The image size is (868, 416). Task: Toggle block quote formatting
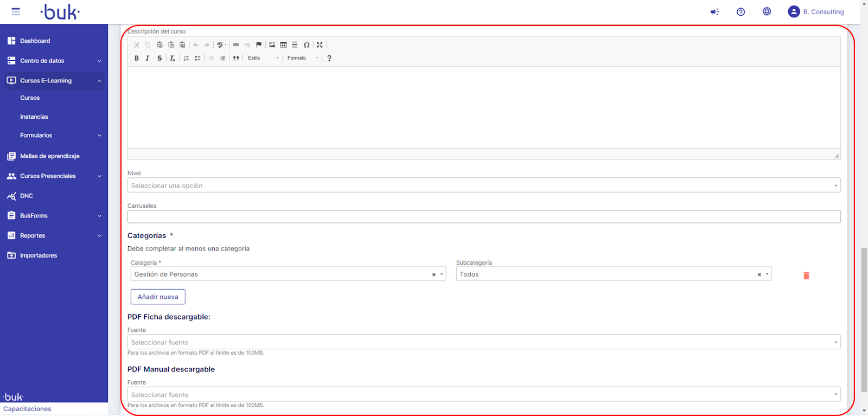click(x=236, y=58)
